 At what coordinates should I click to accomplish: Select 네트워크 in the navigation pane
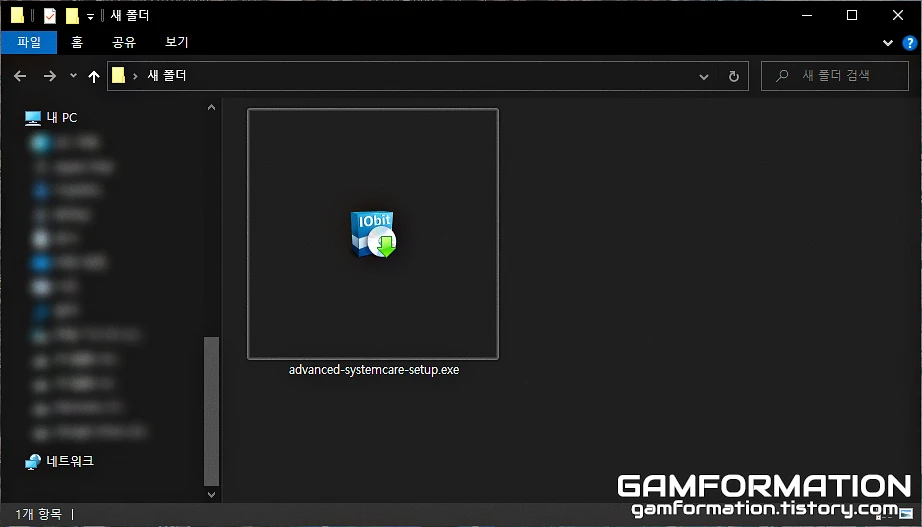pos(70,461)
